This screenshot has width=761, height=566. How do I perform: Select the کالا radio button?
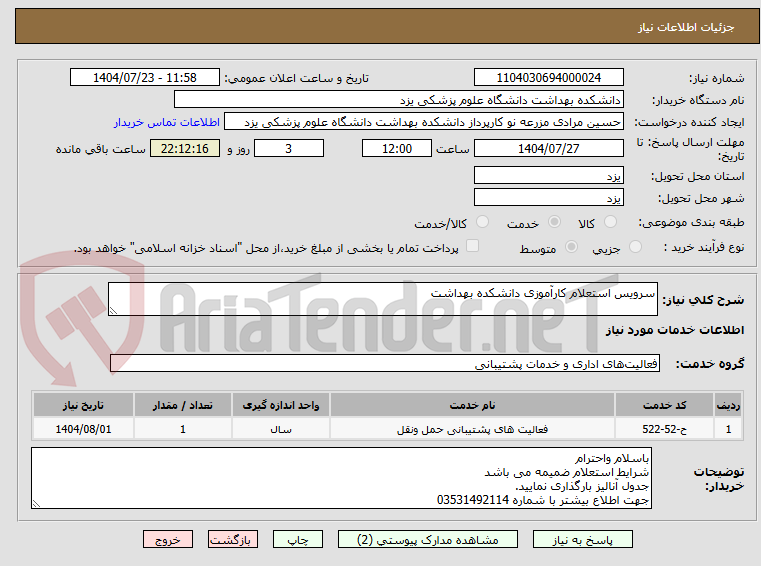pos(610,222)
